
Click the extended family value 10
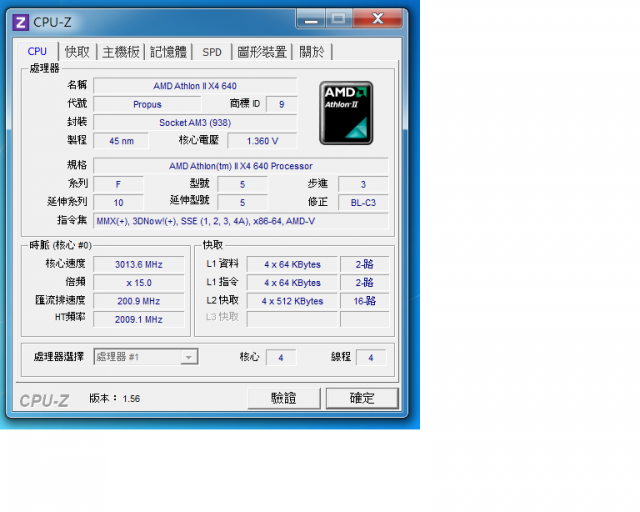(x=118, y=203)
